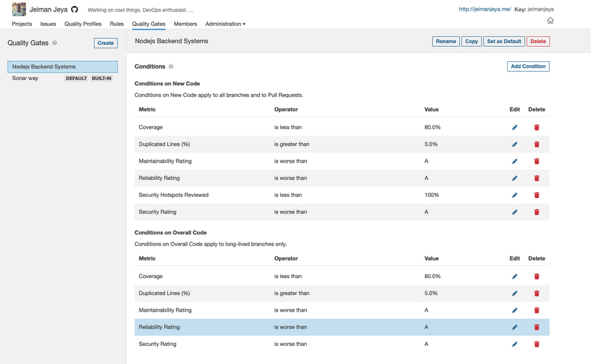Expand the Administration dropdown menu
This screenshot has width=591, height=364.
pos(225,24)
